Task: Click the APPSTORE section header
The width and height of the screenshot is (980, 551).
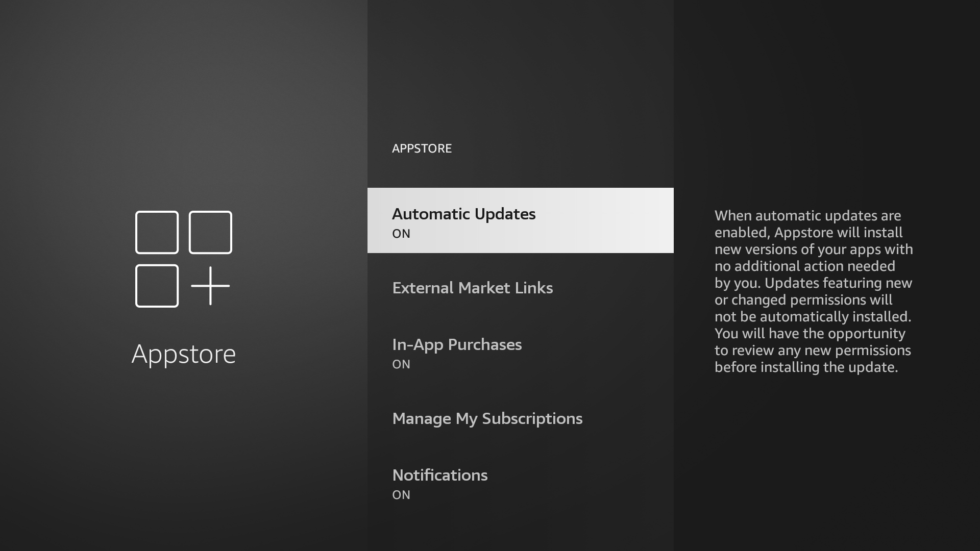Action: pos(422,148)
